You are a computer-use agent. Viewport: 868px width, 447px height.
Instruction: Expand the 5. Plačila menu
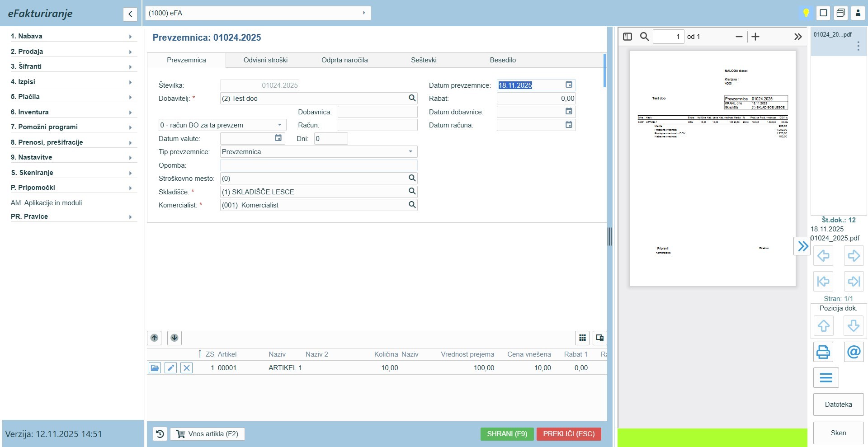[74, 97]
